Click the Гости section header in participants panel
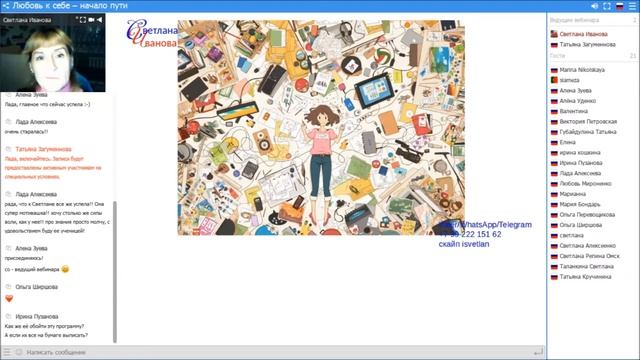Screen dimensions: 640x360 pyautogui.click(x=557, y=56)
